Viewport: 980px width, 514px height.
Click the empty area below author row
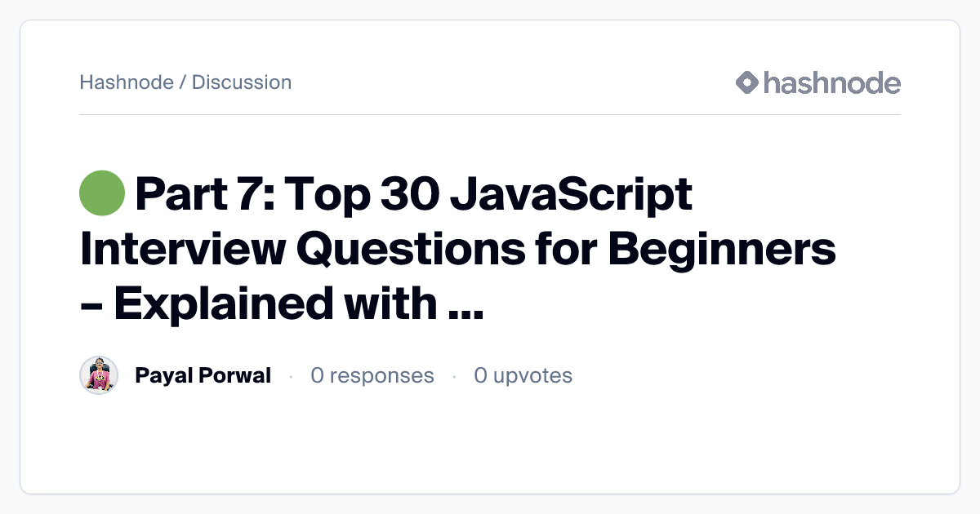coord(490,445)
